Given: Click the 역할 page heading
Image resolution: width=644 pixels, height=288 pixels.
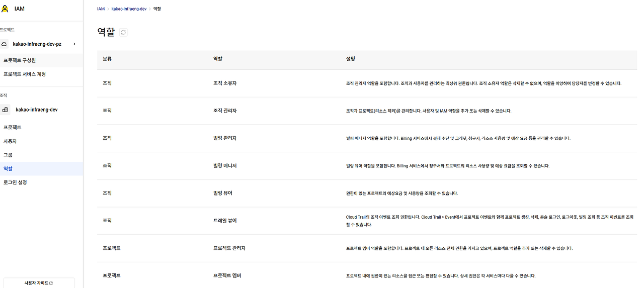Looking at the screenshot, I should [x=106, y=32].
